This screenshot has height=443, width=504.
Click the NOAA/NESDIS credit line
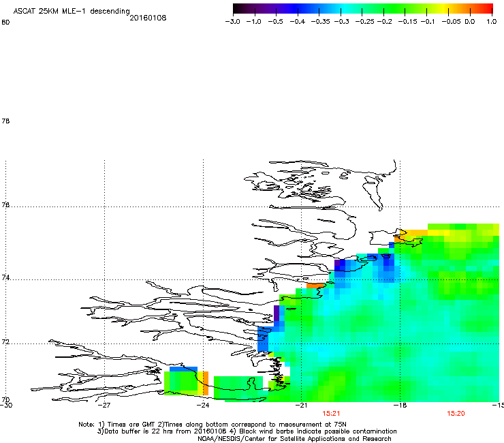[x=294, y=439]
